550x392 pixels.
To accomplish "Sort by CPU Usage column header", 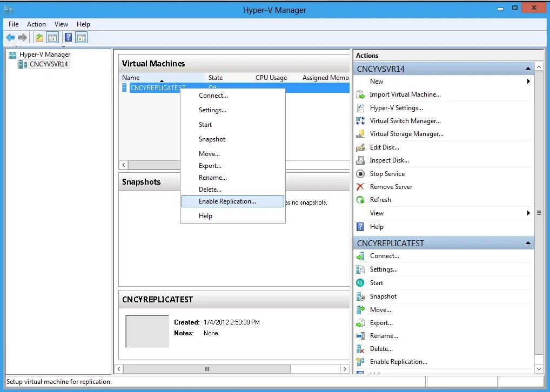I will pos(276,78).
